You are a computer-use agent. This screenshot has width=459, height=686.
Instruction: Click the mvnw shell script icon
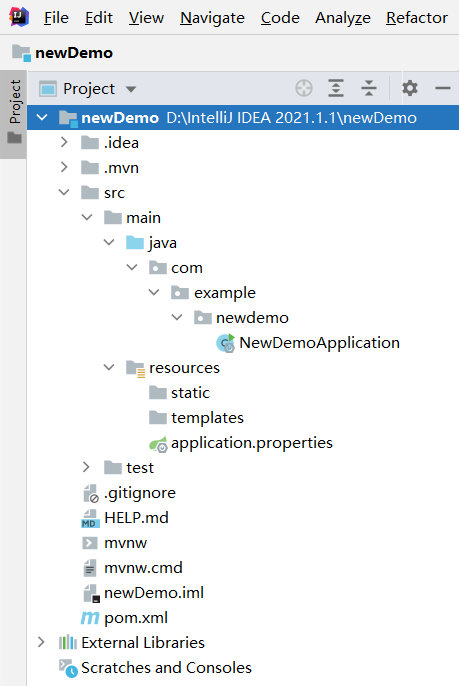[x=90, y=543]
